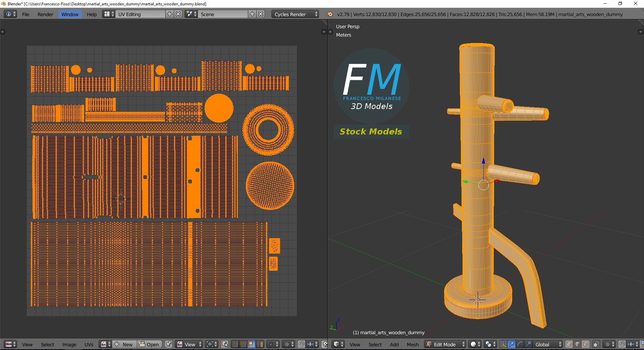The image size is (644, 350).
Task: Create a New image
Action: tap(124, 344)
